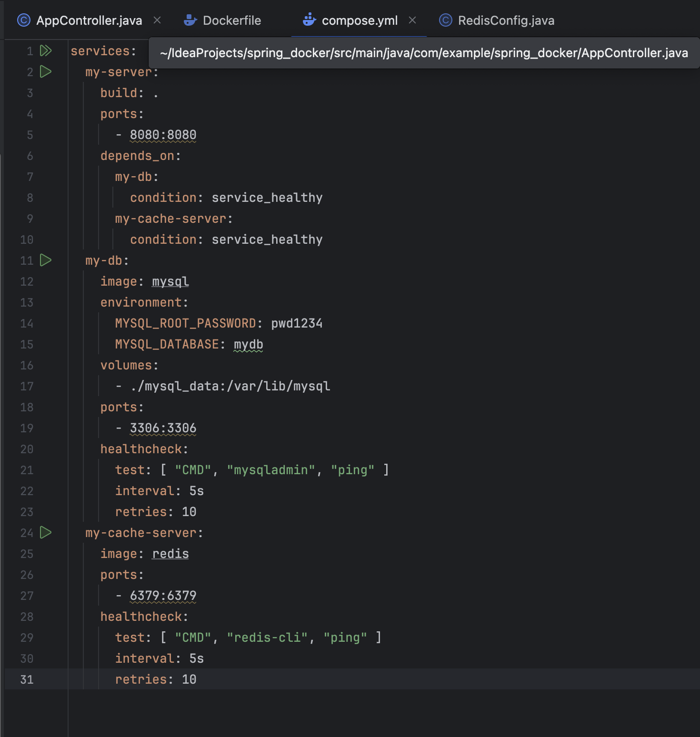The height and width of the screenshot is (737, 700).
Task: Click the class icon beside RedisConfig.java
Action: (x=445, y=20)
